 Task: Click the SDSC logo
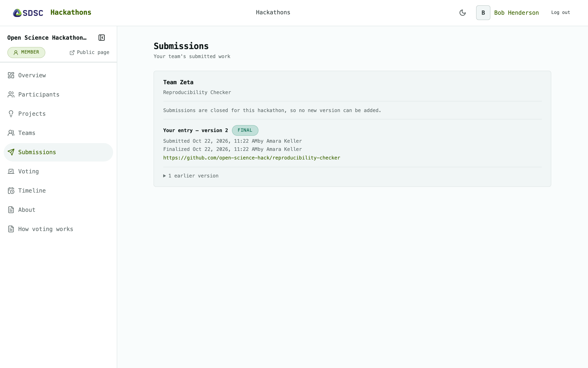28,13
